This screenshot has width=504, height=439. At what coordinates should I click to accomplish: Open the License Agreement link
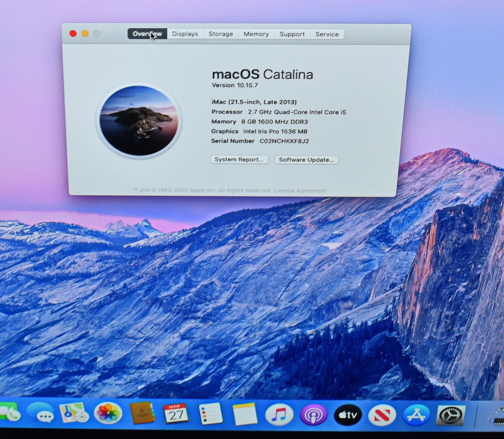tap(300, 191)
